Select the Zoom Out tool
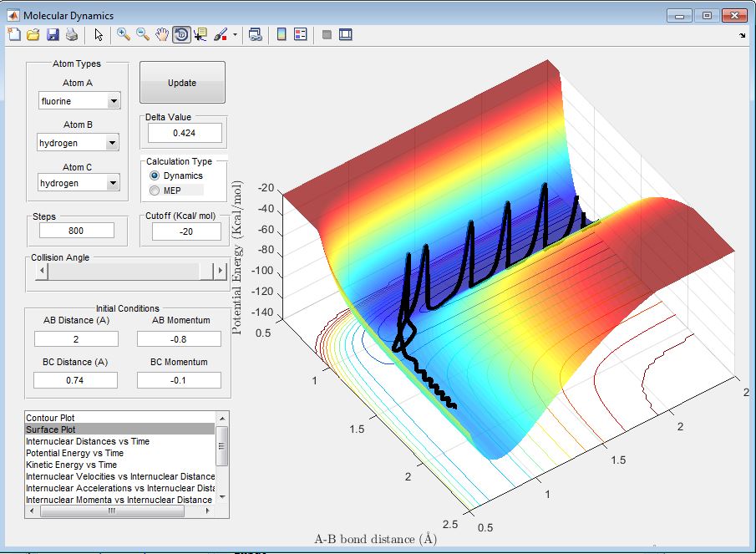This screenshot has height=554, width=756. pyautogui.click(x=142, y=34)
